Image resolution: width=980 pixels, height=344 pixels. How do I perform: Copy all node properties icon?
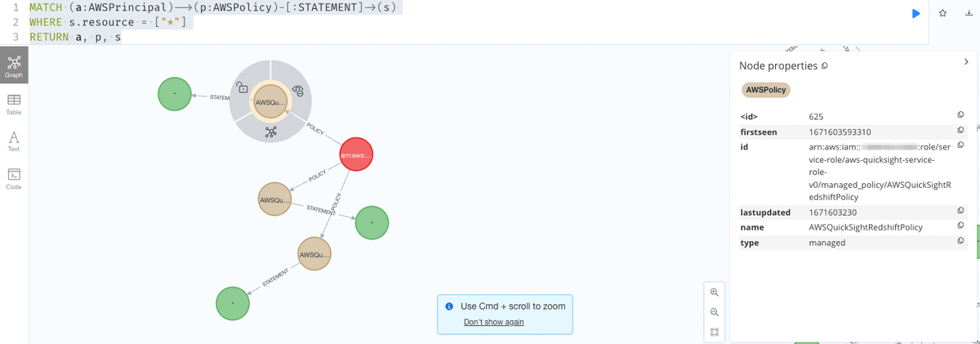825,65
